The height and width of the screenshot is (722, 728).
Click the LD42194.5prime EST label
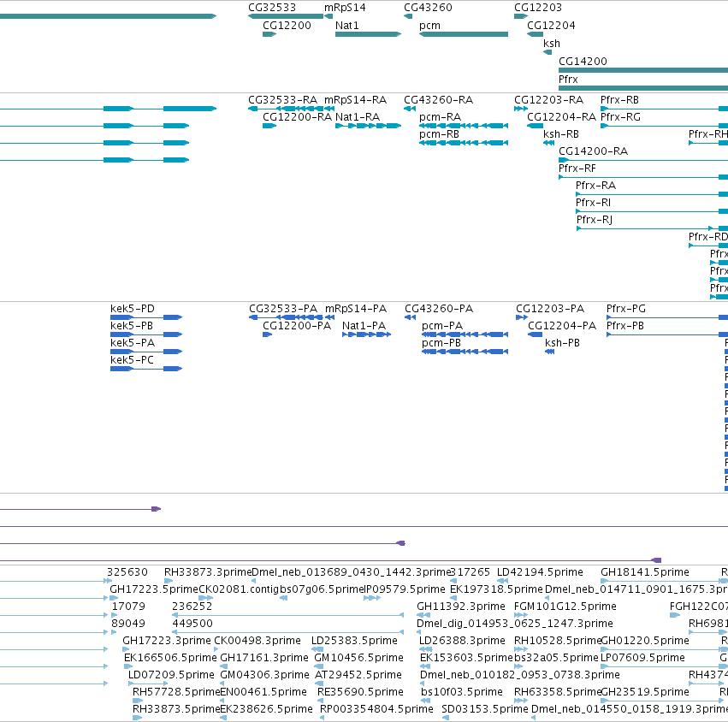point(540,572)
